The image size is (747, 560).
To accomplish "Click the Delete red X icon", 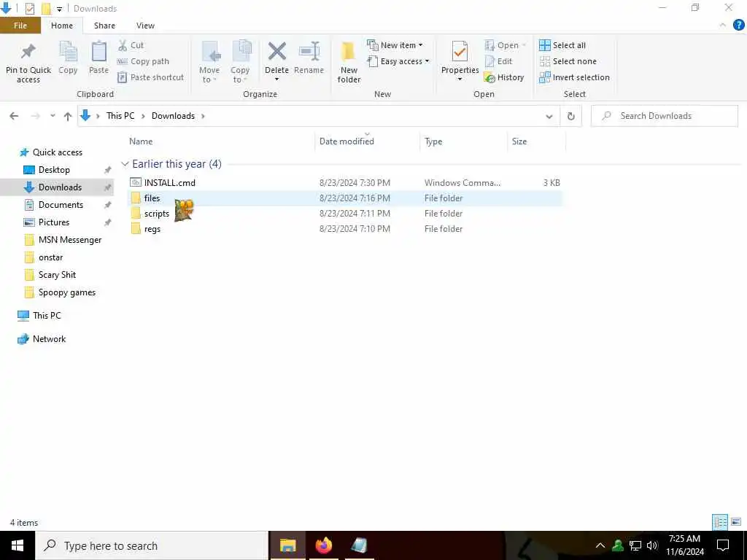I will coord(276,52).
